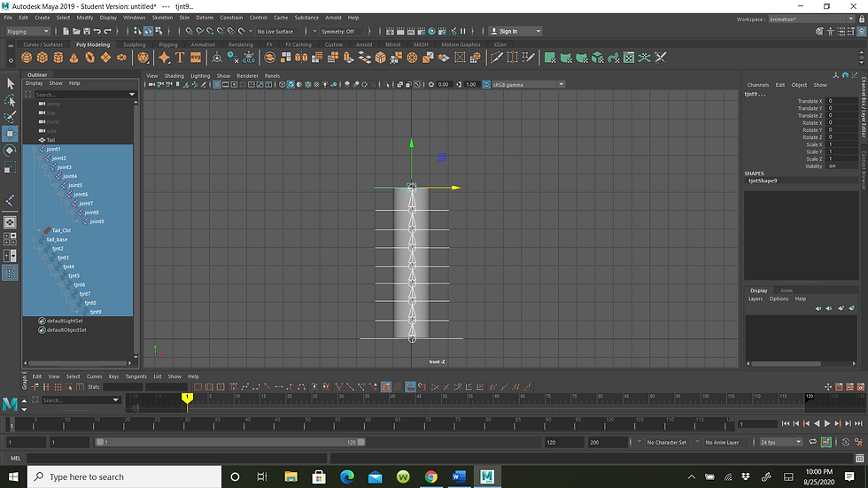
Task: Open the Channels menu in Channel Box
Action: pyautogui.click(x=758, y=85)
